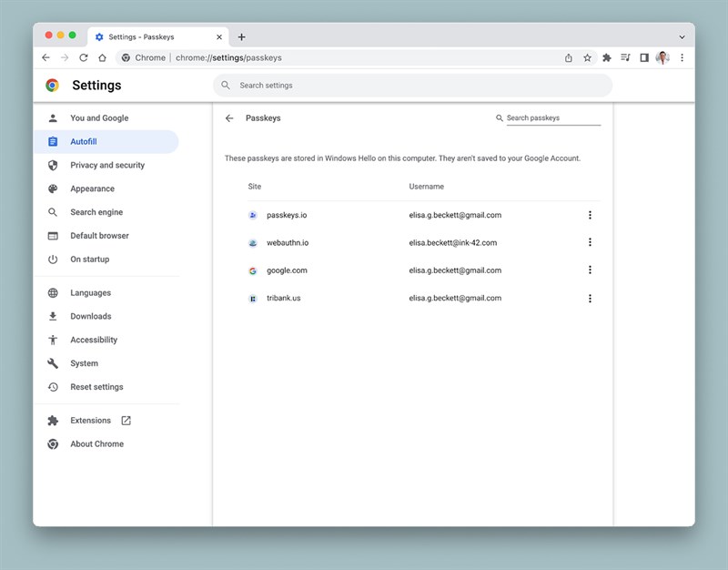Open more actions for passkeys.io
This screenshot has width=728, height=570.
pyautogui.click(x=590, y=215)
